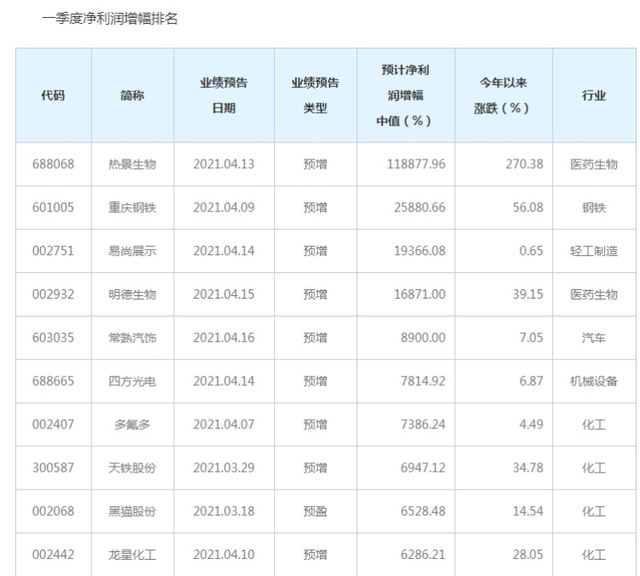The image size is (640, 576).
Task: Click the industry cell 钢铁
Action: point(594,207)
